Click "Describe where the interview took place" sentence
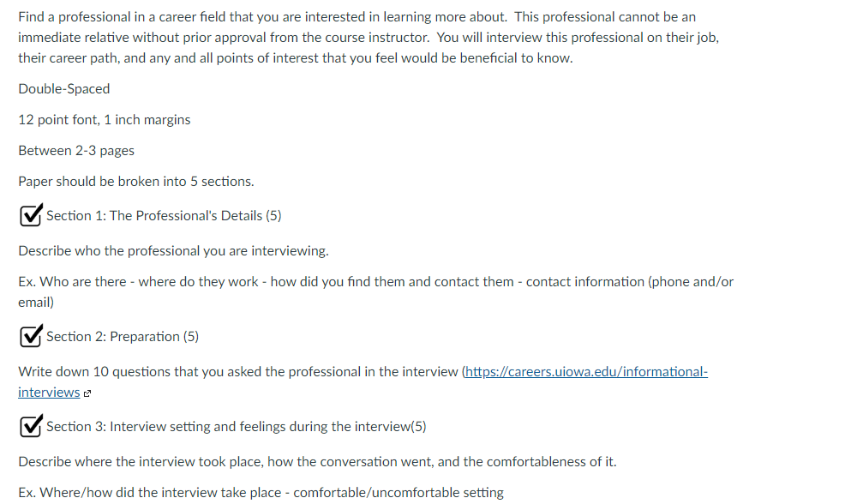The height and width of the screenshot is (504, 857). click(317, 462)
